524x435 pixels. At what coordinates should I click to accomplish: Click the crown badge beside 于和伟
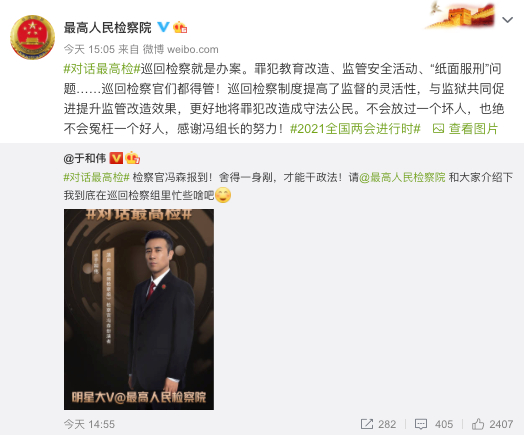pyautogui.click(x=132, y=158)
